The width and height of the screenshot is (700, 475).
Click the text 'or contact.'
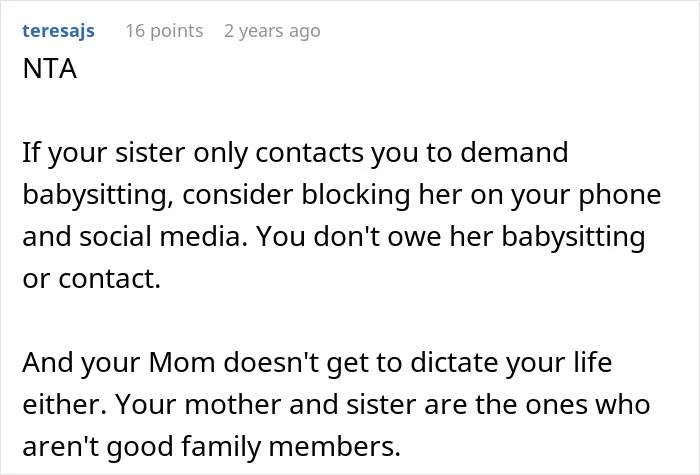pos(92,279)
